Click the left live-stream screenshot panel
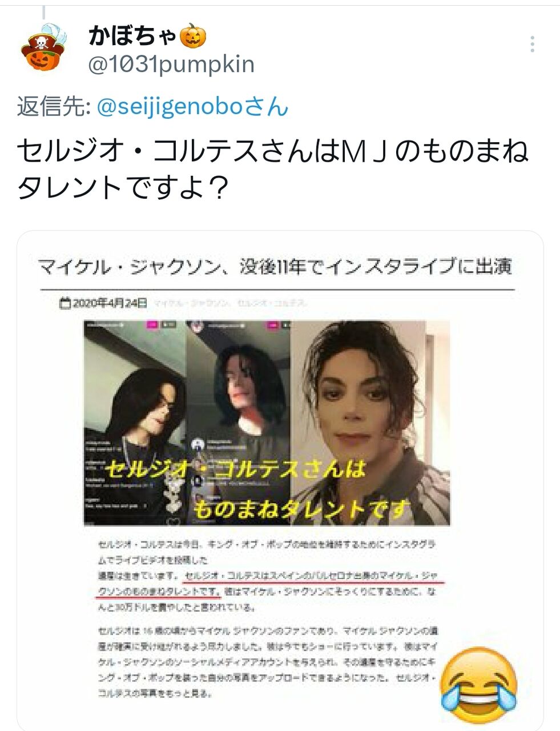The image size is (560, 731). pyautogui.click(x=135, y=423)
